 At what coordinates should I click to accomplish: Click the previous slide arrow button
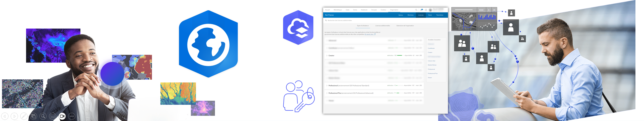[x=5, y=116]
